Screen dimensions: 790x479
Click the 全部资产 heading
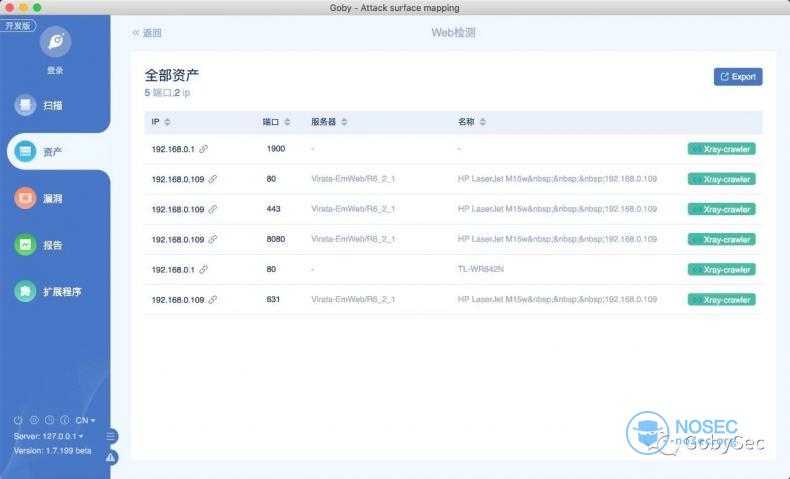point(172,75)
